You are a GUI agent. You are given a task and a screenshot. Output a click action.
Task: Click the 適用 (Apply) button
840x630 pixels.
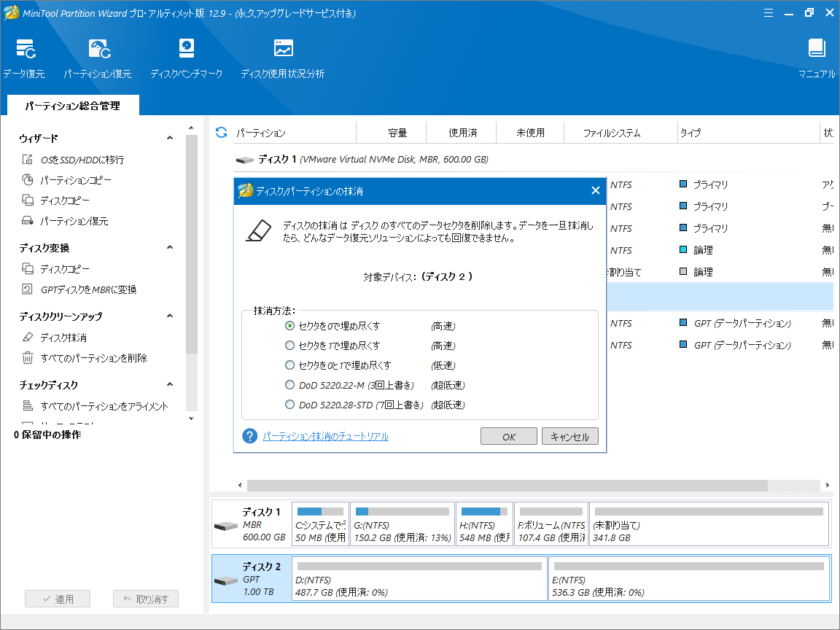click(58, 599)
